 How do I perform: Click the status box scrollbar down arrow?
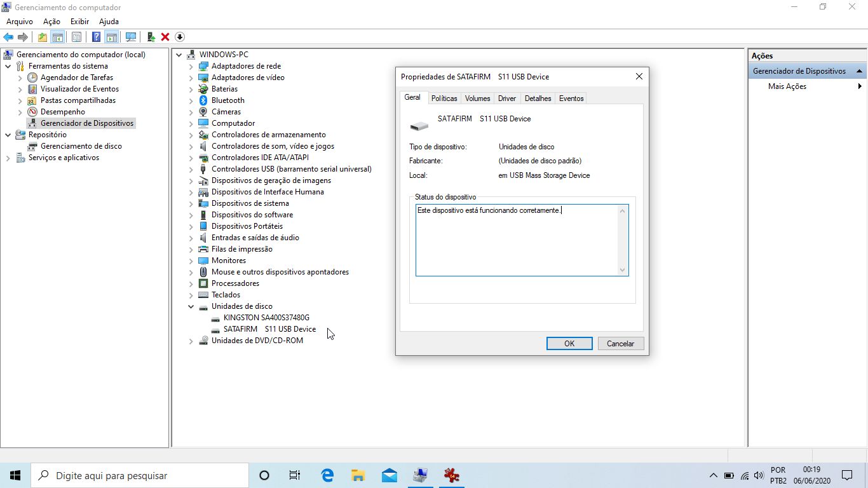(x=623, y=270)
